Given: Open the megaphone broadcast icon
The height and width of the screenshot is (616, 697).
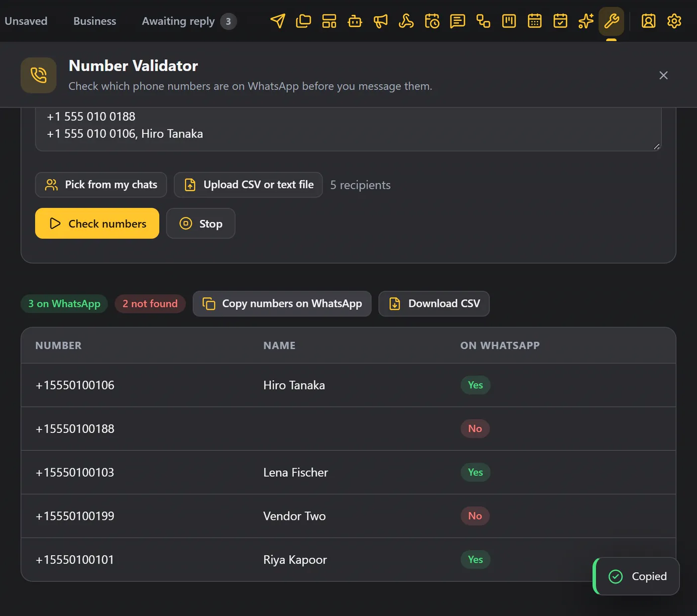Looking at the screenshot, I should click(380, 21).
